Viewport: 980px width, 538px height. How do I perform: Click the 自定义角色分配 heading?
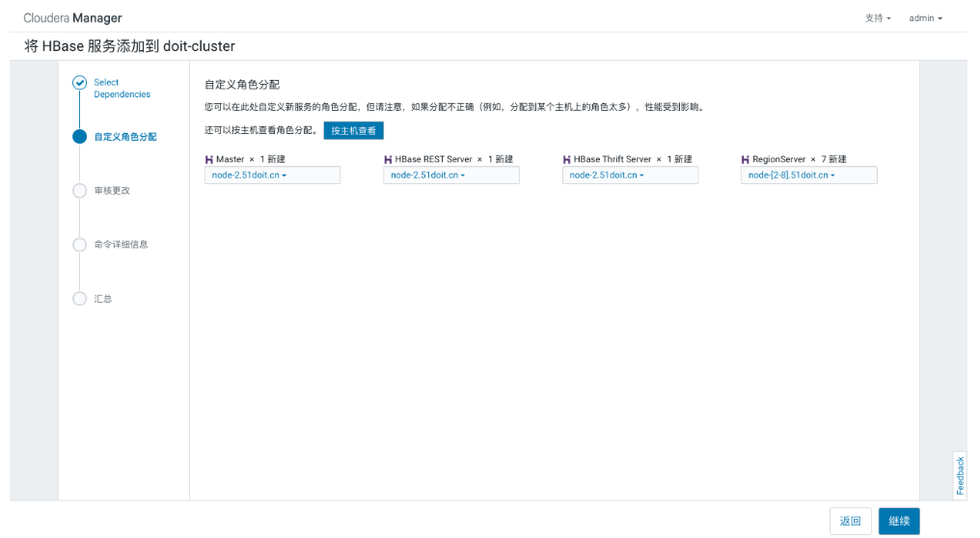tap(242, 84)
